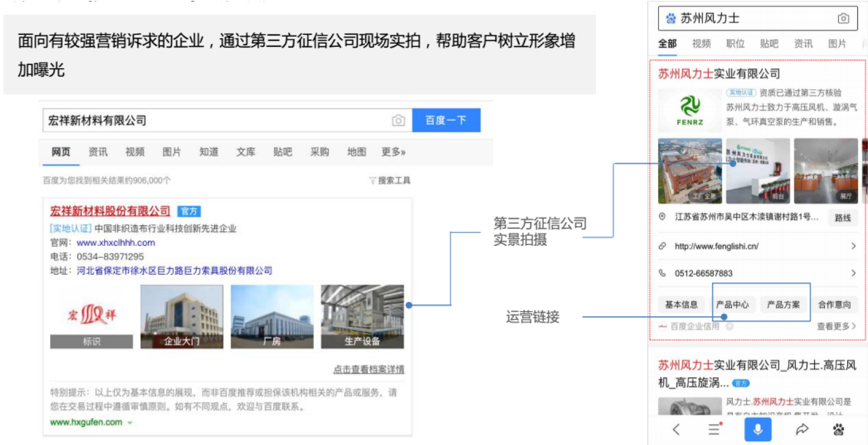
Task: Expand chevron on 0512-66587883 row
Action: click(853, 273)
